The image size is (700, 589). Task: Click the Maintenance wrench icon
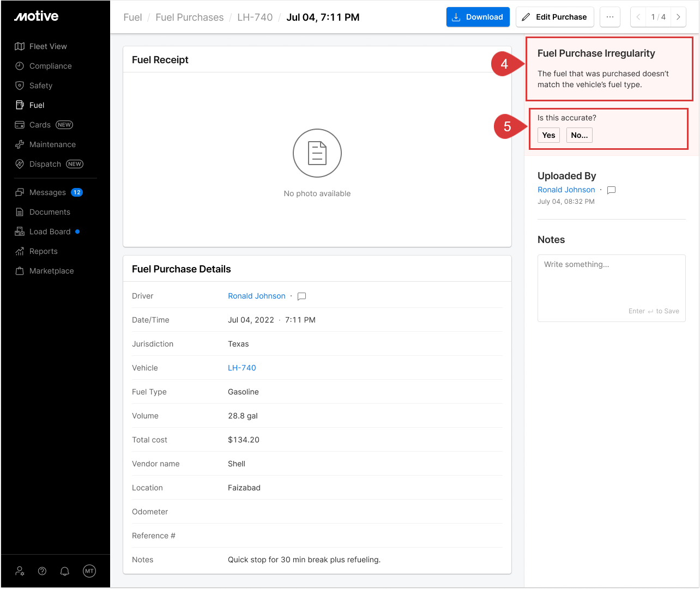click(20, 144)
